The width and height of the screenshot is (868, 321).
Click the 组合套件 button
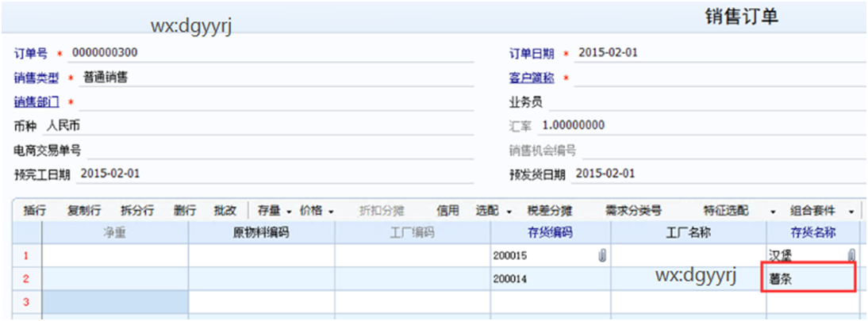tap(812, 211)
